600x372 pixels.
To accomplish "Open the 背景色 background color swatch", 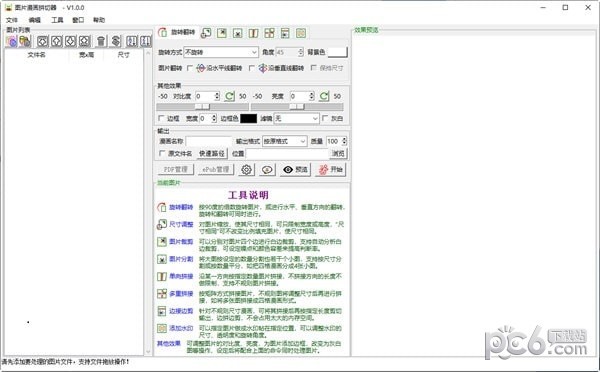I will point(338,52).
